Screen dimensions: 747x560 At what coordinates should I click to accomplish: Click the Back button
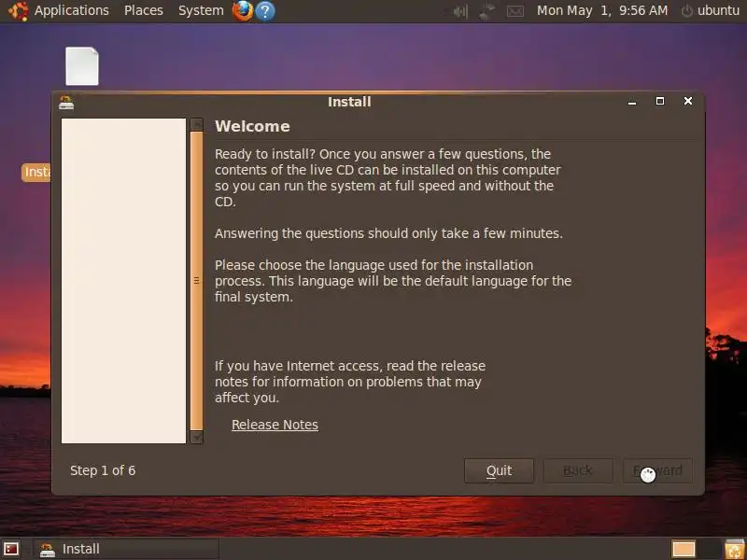(x=578, y=471)
